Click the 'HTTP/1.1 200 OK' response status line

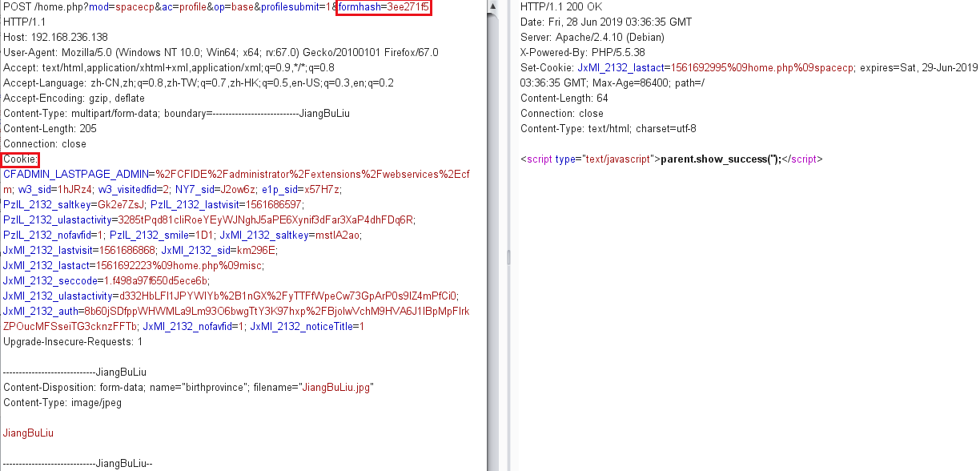[x=561, y=6]
